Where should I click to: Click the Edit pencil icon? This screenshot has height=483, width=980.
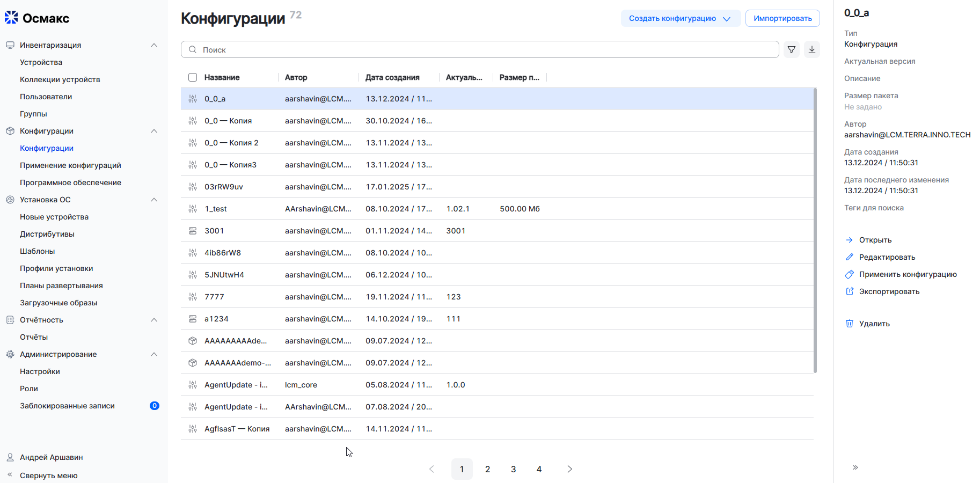pos(849,257)
